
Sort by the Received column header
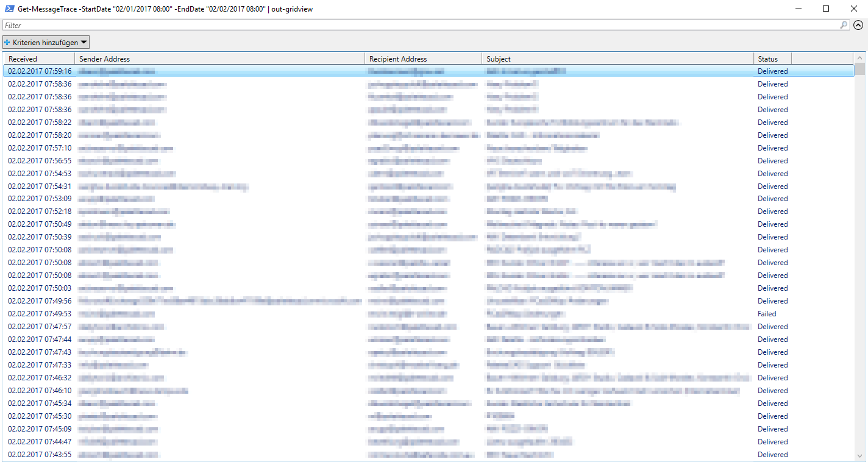click(39, 59)
